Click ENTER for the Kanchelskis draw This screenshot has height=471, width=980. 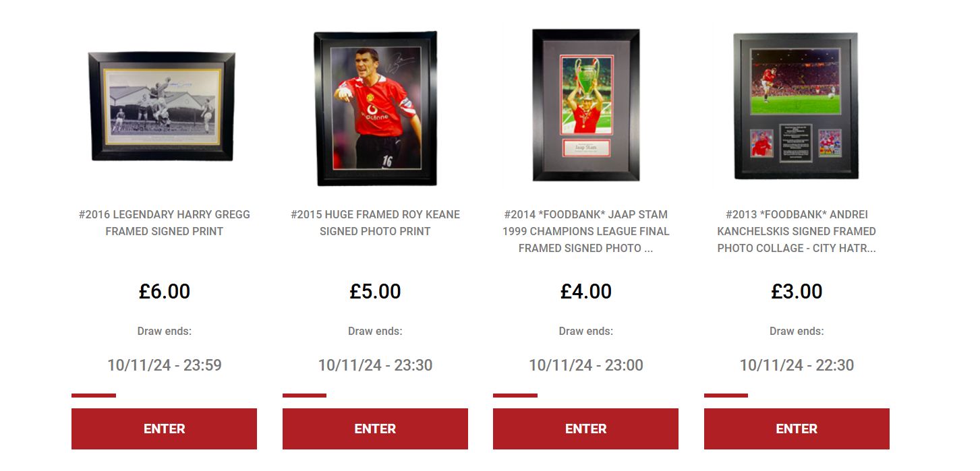click(x=797, y=429)
